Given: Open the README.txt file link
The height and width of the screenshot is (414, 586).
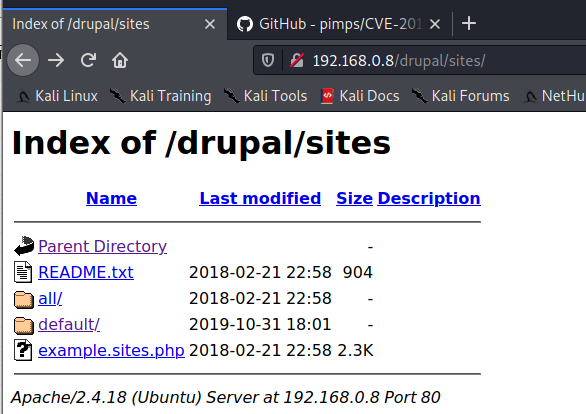Looking at the screenshot, I should (86, 272).
